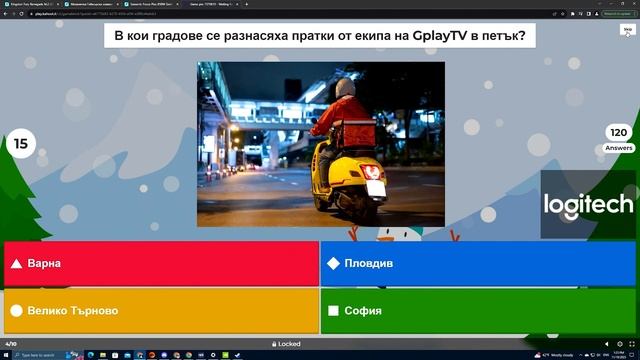
Task: Close the first browser tab
Action: [58, 4]
